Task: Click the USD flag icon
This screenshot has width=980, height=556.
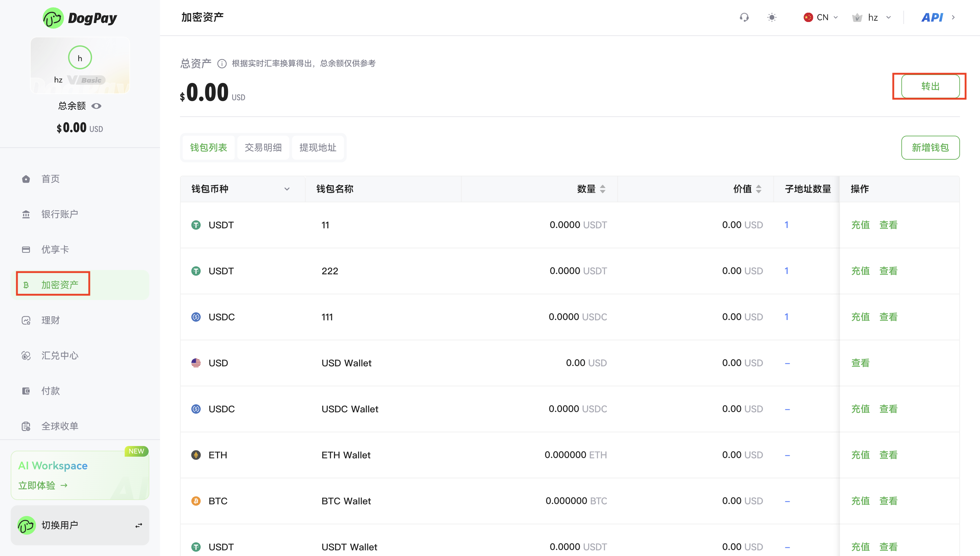Action: point(196,363)
